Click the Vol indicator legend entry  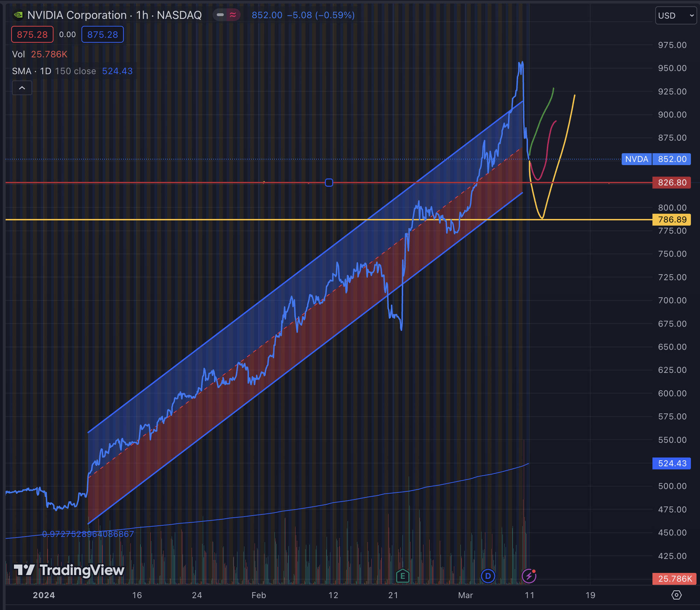tap(19, 54)
